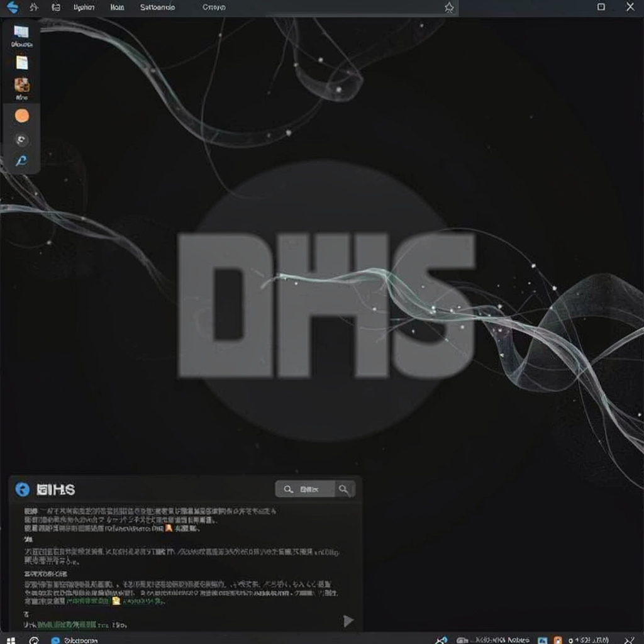The height and width of the screenshot is (644, 644).
Task: Click the search field in DHS panel
Action: 305,489
